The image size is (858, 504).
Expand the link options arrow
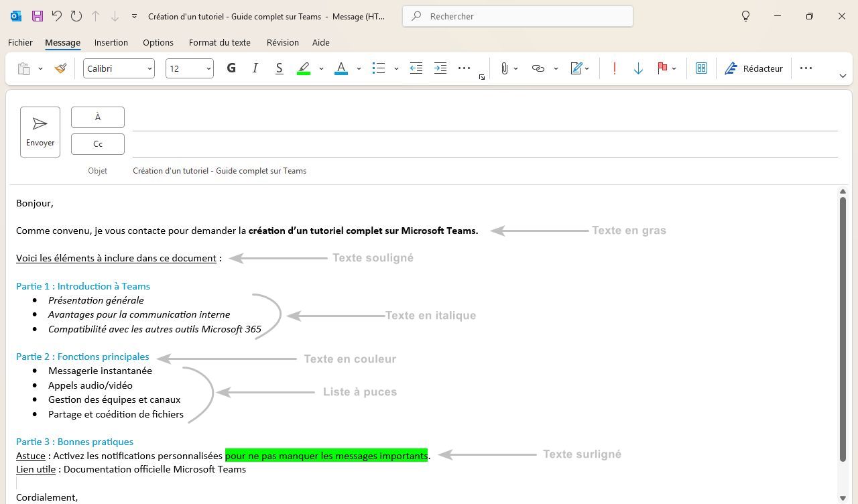pyautogui.click(x=556, y=68)
